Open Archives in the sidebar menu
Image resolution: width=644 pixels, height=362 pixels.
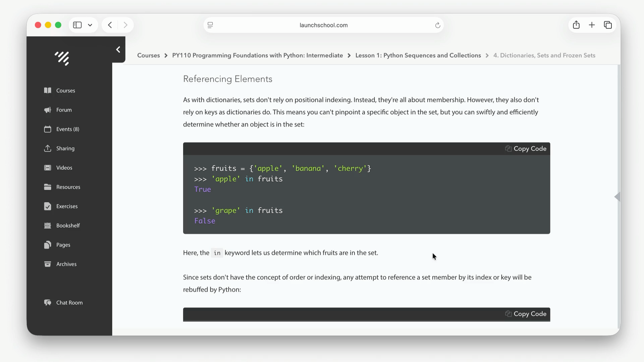[66, 264]
